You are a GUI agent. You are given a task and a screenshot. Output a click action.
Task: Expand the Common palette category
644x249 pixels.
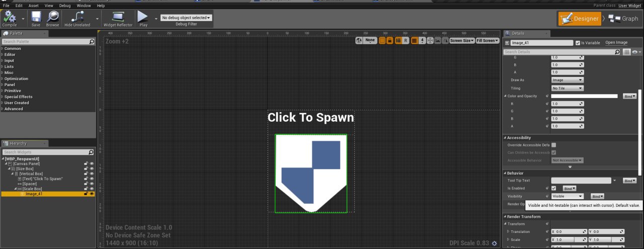[13, 49]
